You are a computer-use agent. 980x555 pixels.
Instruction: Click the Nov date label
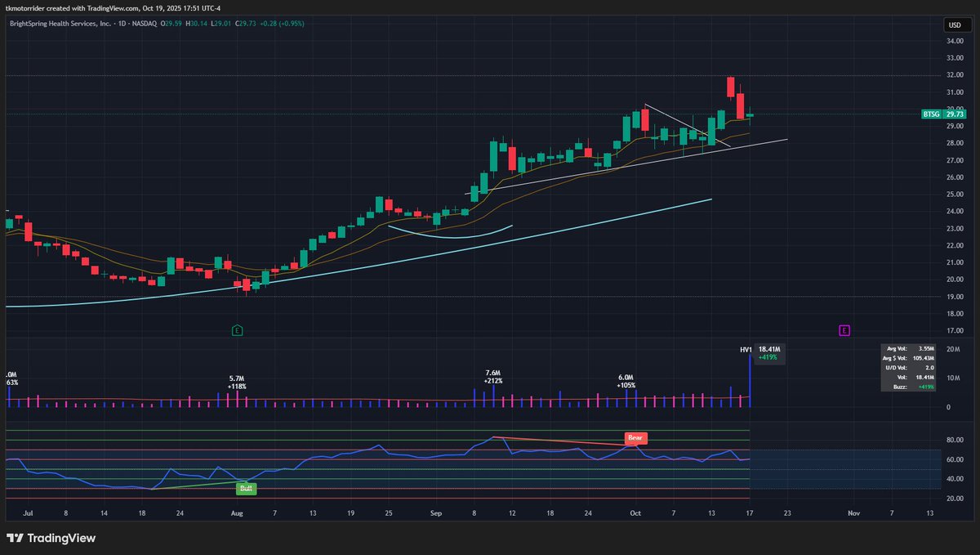(853, 513)
